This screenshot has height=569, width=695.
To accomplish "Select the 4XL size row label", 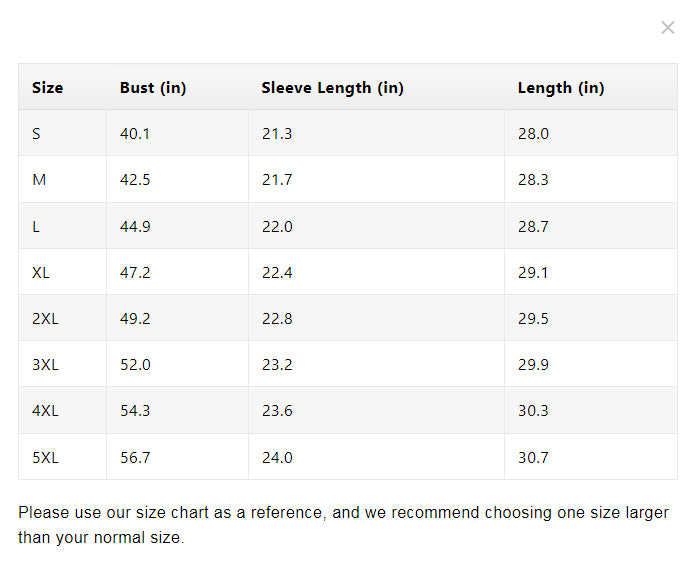I will 45,411.
